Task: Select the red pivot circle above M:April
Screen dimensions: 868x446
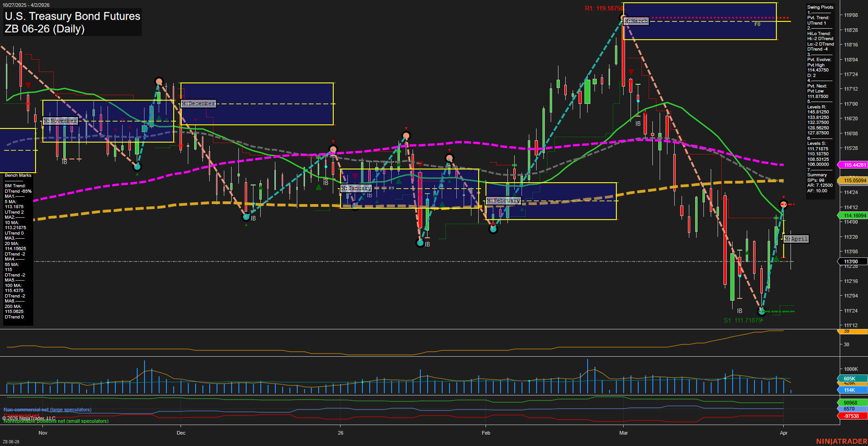Action: click(x=783, y=204)
